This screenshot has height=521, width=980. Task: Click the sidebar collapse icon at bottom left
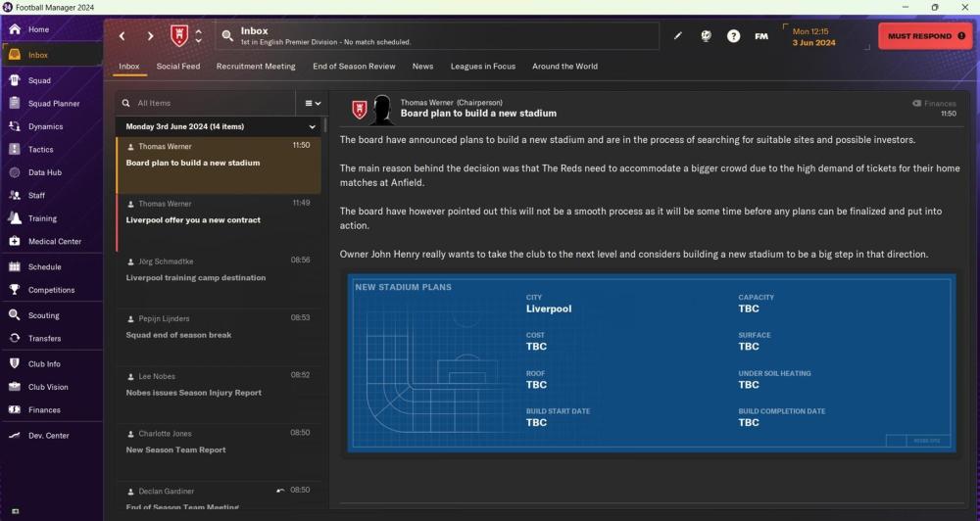[15, 511]
